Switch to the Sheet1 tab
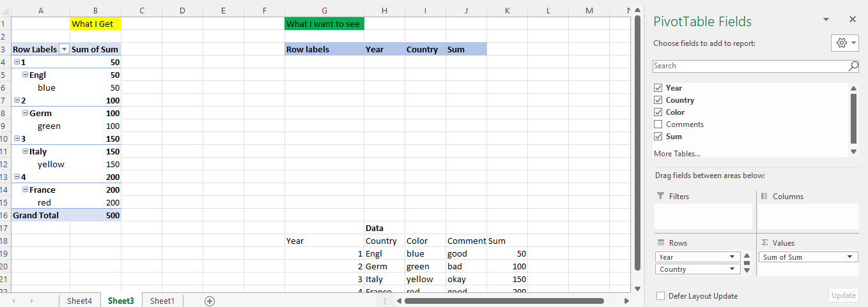 162,301
